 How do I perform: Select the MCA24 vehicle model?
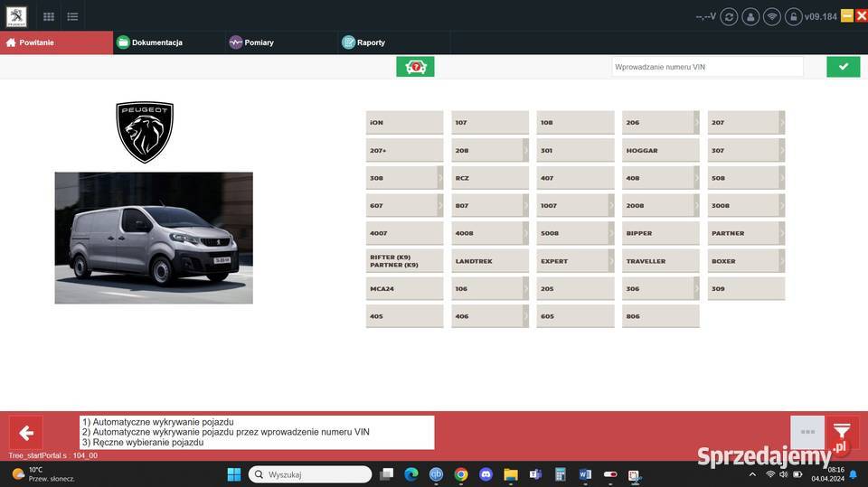click(x=405, y=289)
